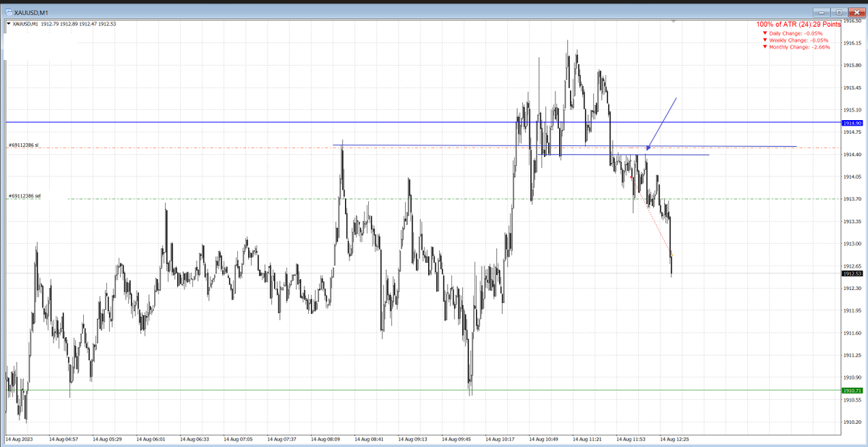Click the red down arrow beside Daily Change
Viewport: 868px width, 447px height.
(x=766, y=33)
